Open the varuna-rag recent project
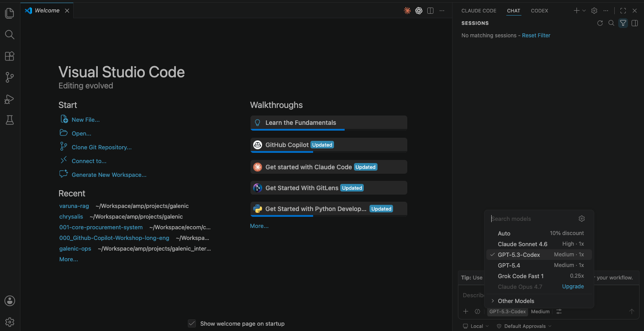The height and width of the screenshot is (331, 644). [74, 206]
